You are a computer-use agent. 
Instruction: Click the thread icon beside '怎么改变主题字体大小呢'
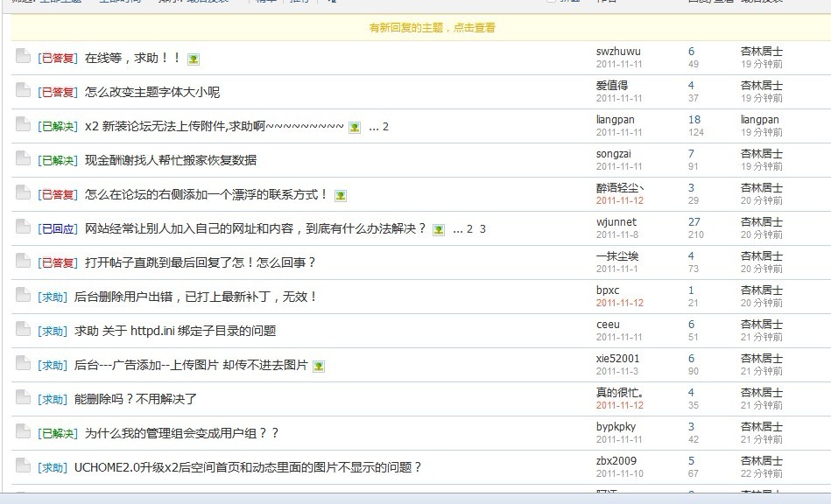[x=23, y=90]
